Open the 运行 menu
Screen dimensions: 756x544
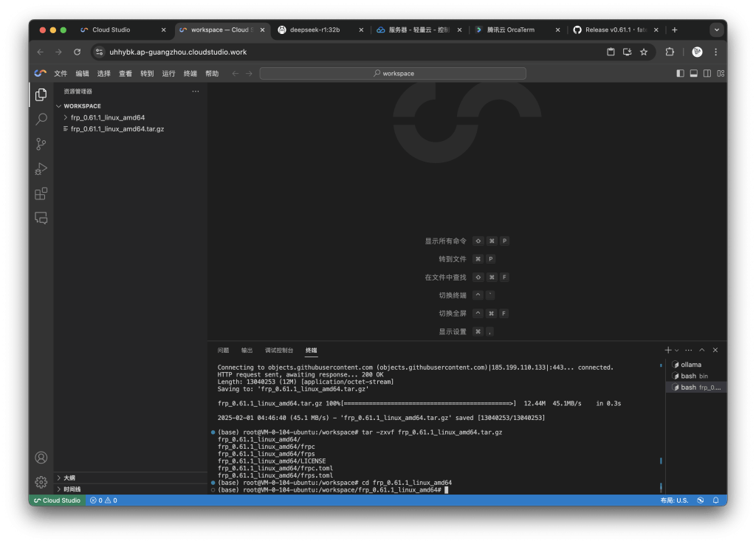click(x=169, y=73)
